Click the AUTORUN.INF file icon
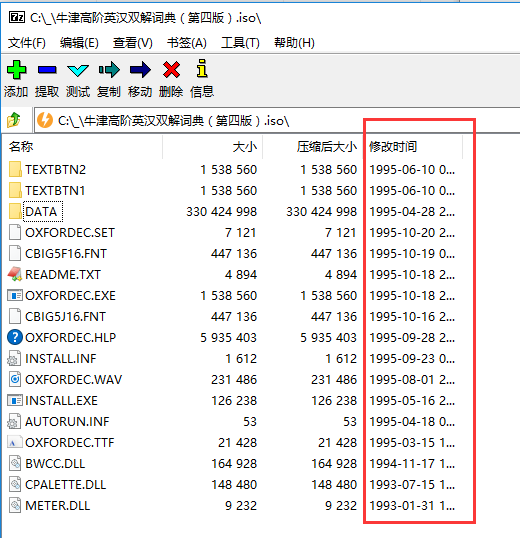This screenshot has height=538, width=520. [14, 422]
